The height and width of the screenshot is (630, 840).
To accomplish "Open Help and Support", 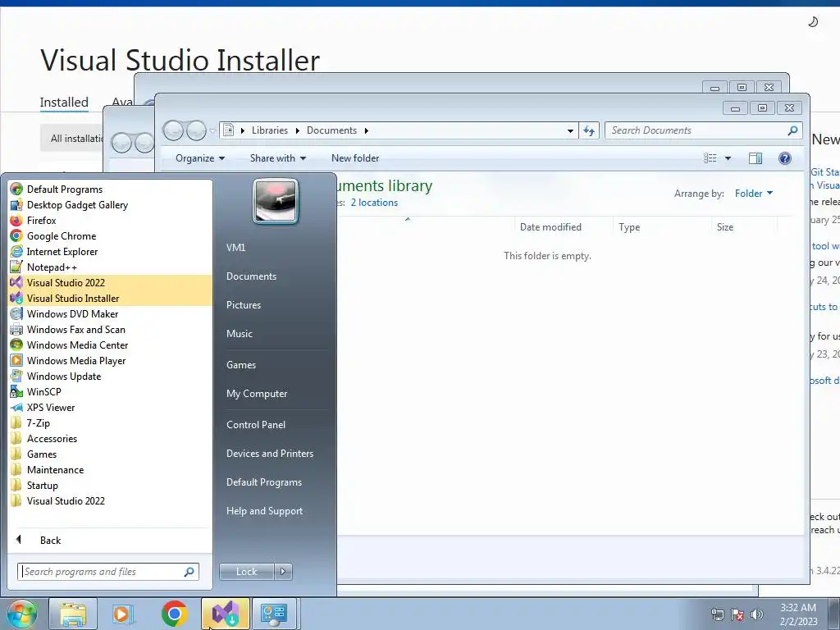I will tap(274, 511).
